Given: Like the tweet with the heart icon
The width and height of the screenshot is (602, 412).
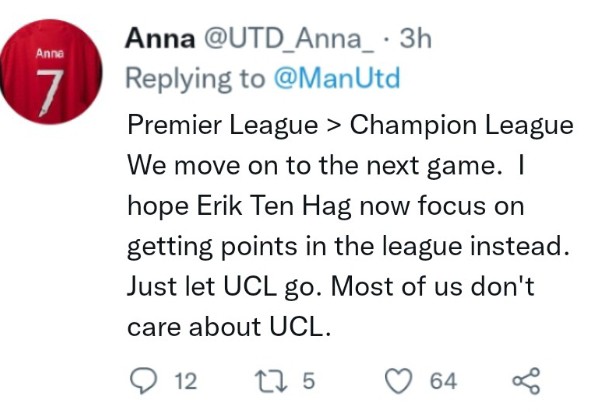Looking at the screenshot, I should tap(399, 381).
